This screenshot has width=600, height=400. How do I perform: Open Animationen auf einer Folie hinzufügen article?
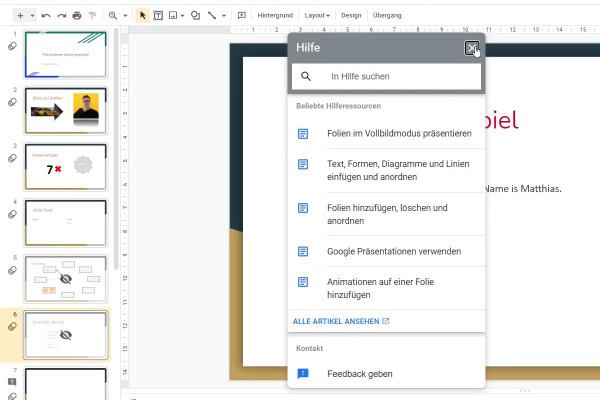[386, 288]
